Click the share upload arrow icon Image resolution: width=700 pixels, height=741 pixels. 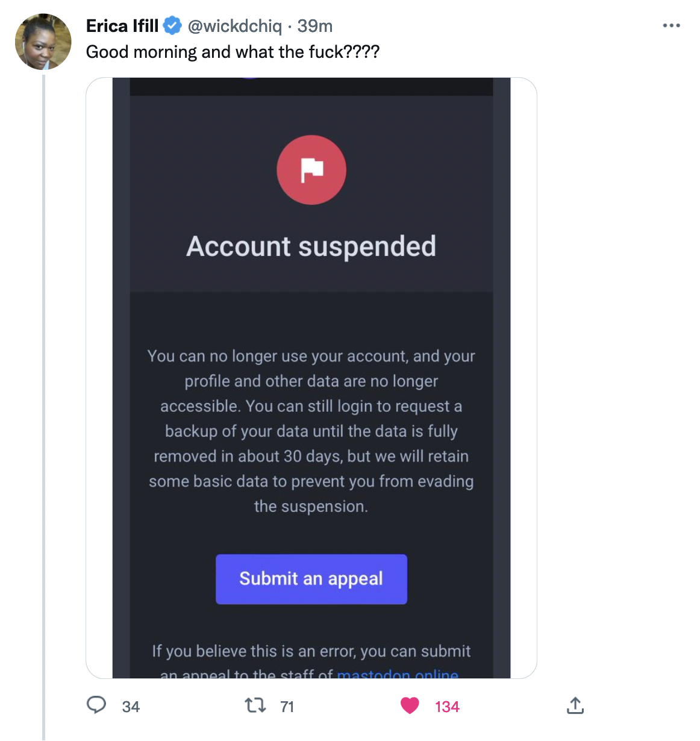pyautogui.click(x=575, y=705)
